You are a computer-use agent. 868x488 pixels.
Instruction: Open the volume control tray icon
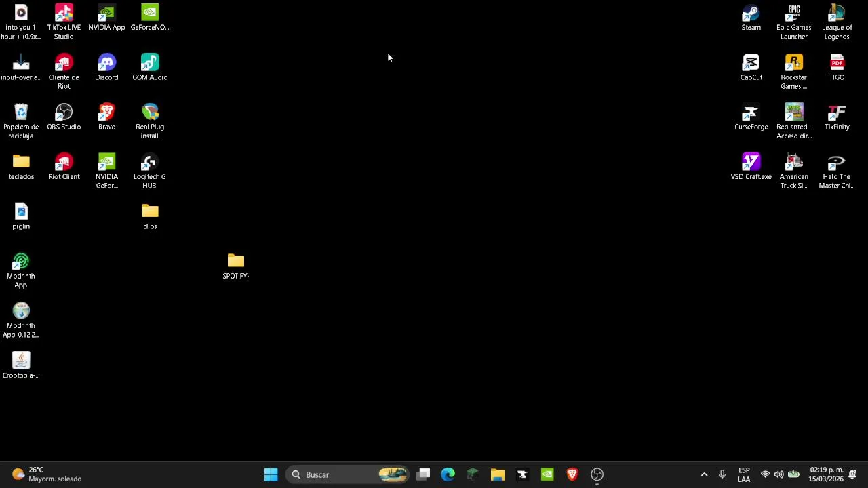point(778,474)
